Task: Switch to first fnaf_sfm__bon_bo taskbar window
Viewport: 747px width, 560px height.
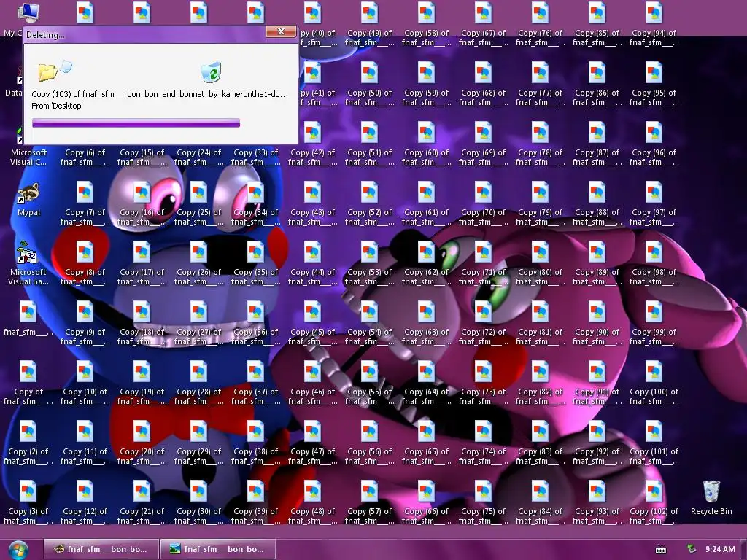Action: (x=100, y=549)
